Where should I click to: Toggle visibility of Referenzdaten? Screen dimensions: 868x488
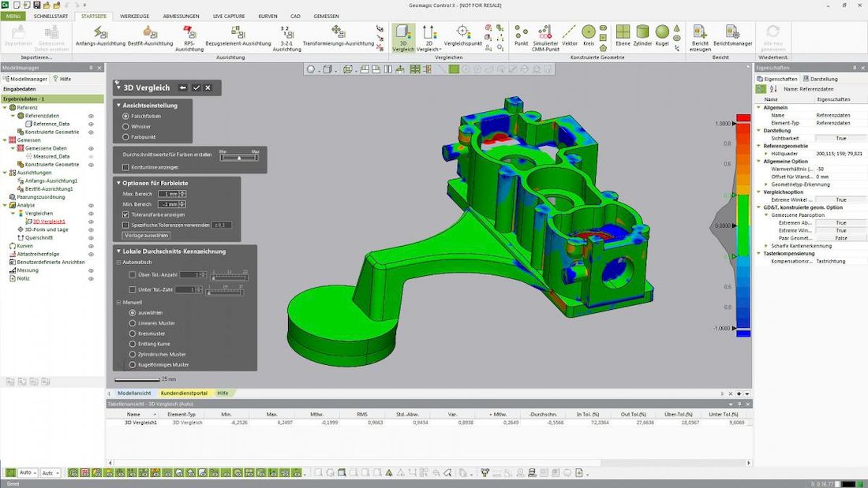91,116
